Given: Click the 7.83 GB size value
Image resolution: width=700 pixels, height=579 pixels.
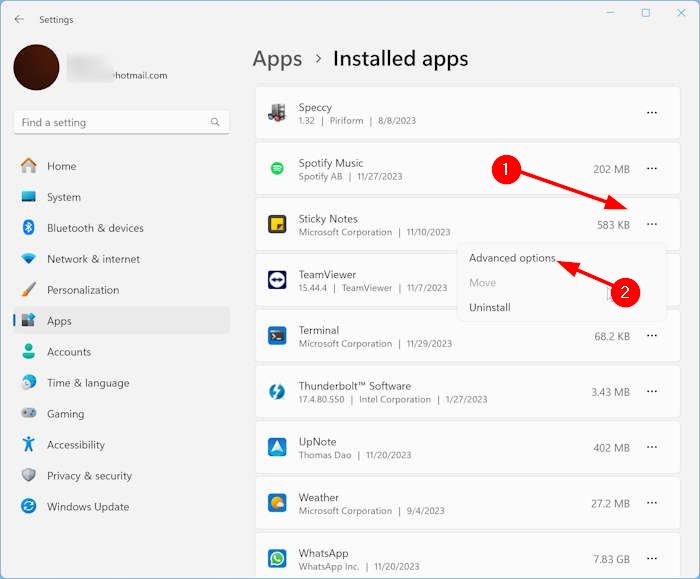Looking at the screenshot, I should [611, 559].
